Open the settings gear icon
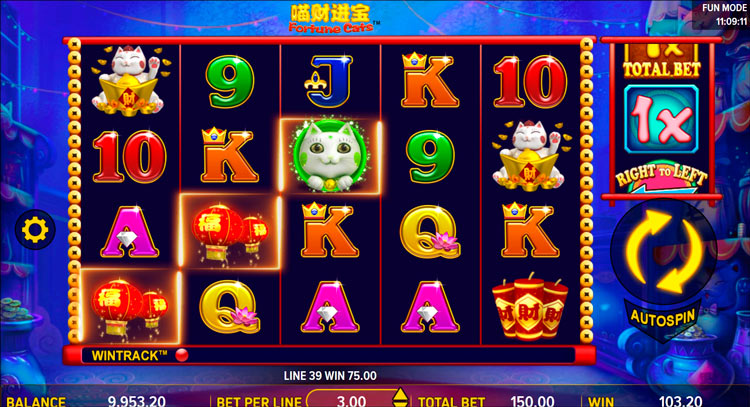750x407 pixels. point(35,230)
